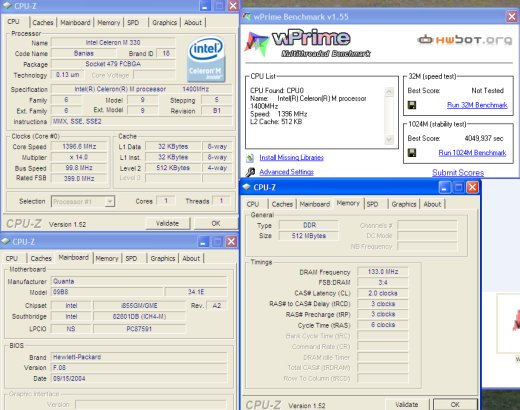Open About tab in top CPU-Z window
The width and height of the screenshot is (520, 410).
click(193, 23)
